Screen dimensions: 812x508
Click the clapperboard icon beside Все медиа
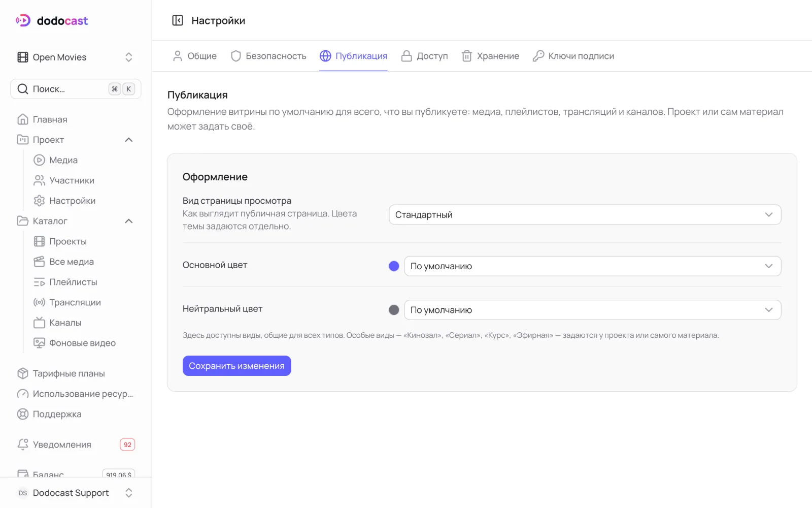click(x=39, y=262)
